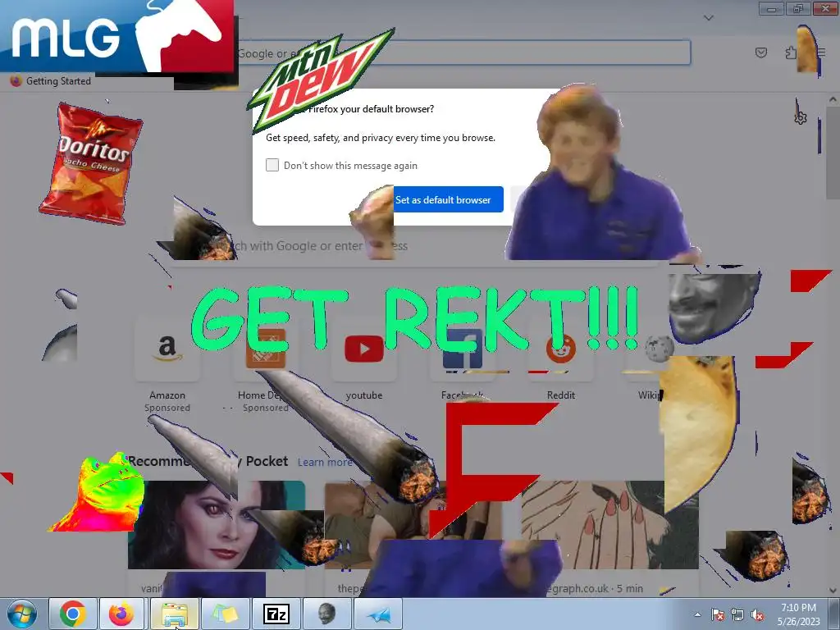Open the blue paper-plane taskbar app
The image size is (840, 630).
378,614
